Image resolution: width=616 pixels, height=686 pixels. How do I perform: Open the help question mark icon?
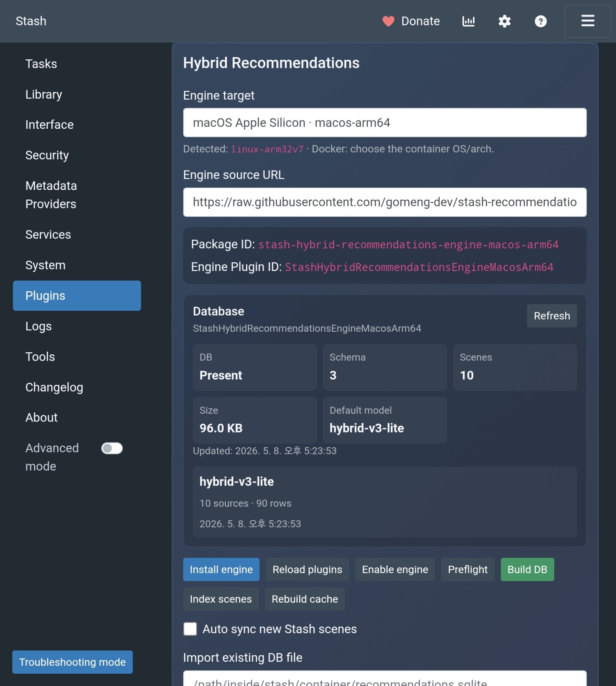pos(541,21)
